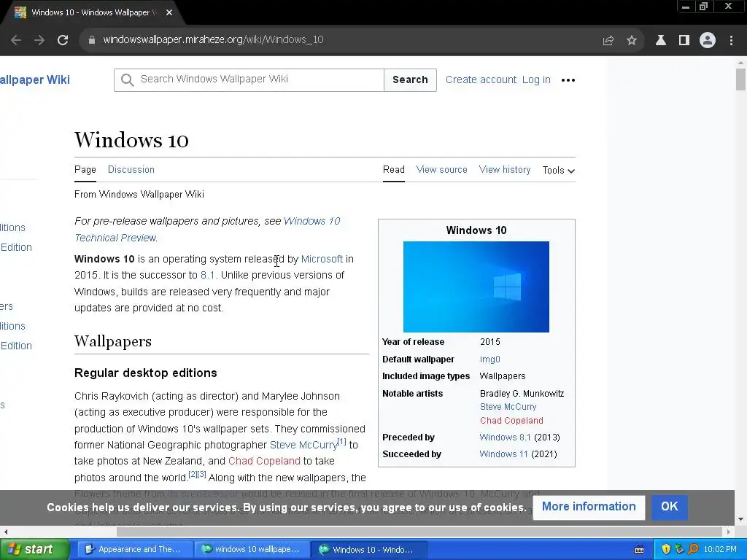Go back to the previous page

(x=16, y=40)
